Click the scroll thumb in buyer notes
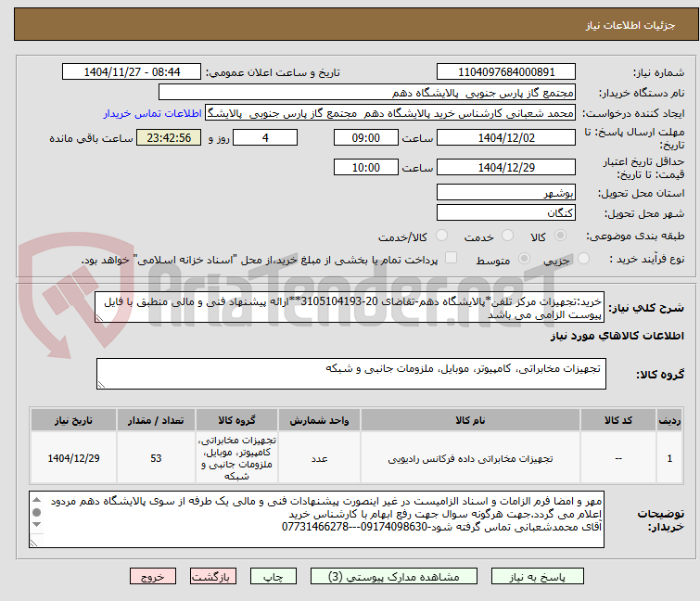The image size is (700, 601). 36,512
